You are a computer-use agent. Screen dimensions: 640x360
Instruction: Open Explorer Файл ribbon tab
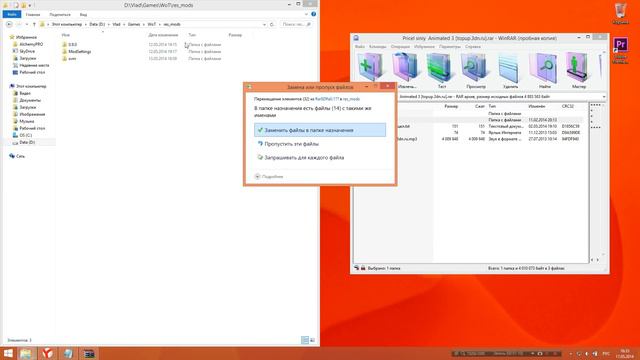[x=11, y=14]
